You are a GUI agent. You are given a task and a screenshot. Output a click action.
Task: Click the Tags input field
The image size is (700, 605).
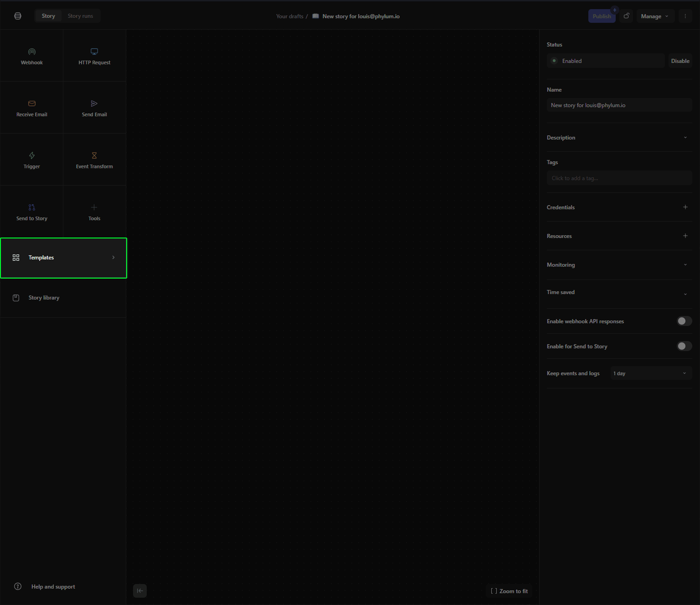coord(619,178)
